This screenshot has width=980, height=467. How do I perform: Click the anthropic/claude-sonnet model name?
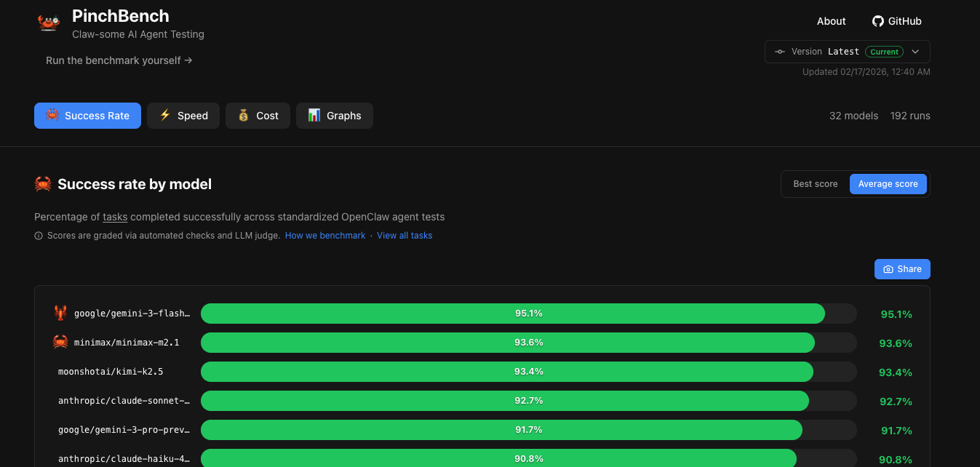pyautogui.click(x=124, y=401)
